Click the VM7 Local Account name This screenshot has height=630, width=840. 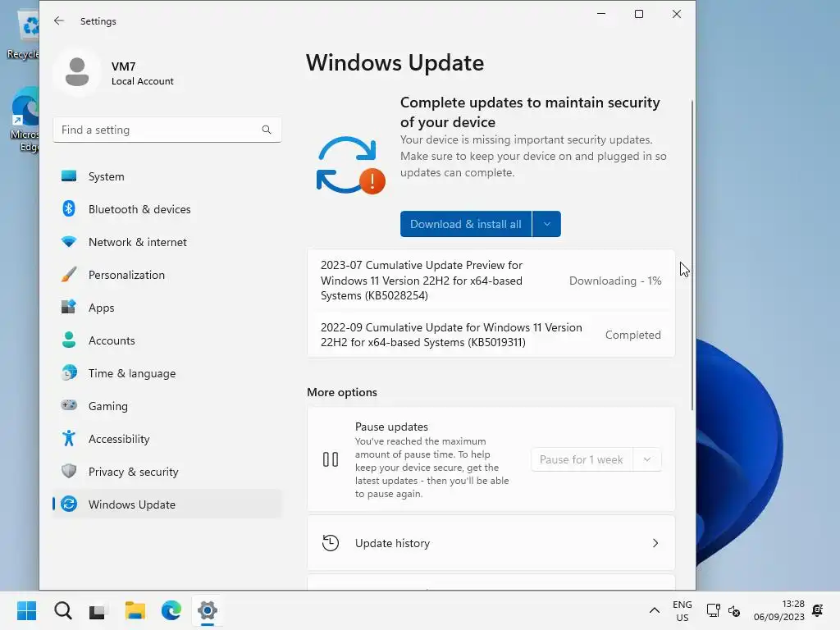coord(142,73)
